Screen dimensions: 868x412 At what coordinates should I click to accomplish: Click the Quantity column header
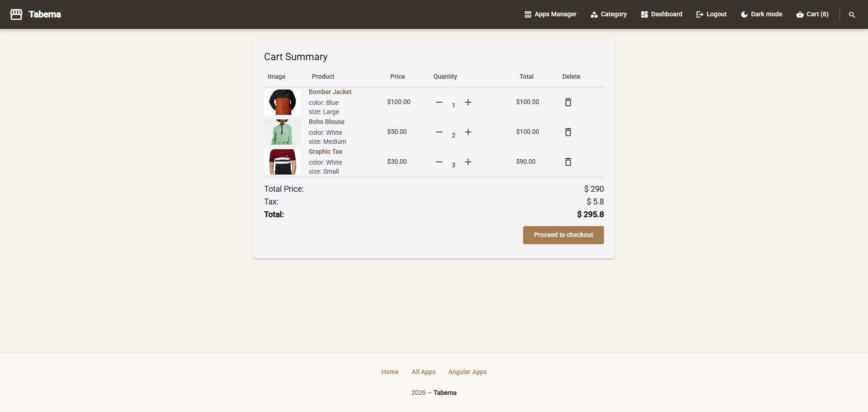[445, 76]
